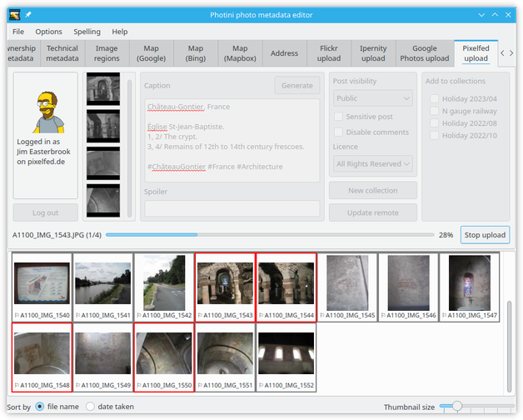Screen dimensions: 523x420
Task: Open the File menu
Action: (x=18, y=32)
